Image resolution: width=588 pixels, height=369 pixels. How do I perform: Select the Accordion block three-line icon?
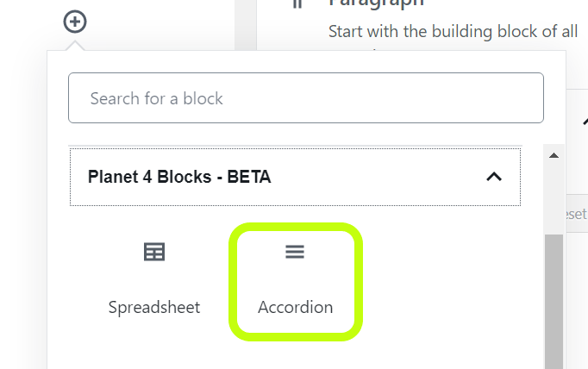(x=295, y=252)
